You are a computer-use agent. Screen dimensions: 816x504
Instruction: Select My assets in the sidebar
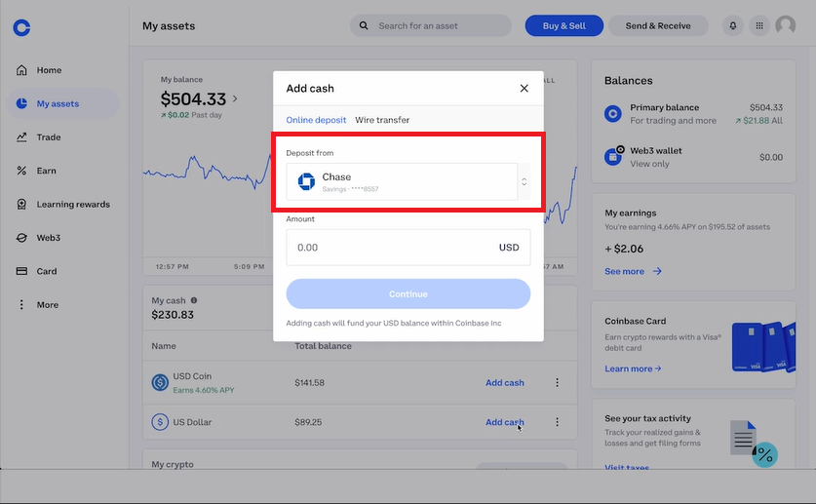[x=63, y=103]
